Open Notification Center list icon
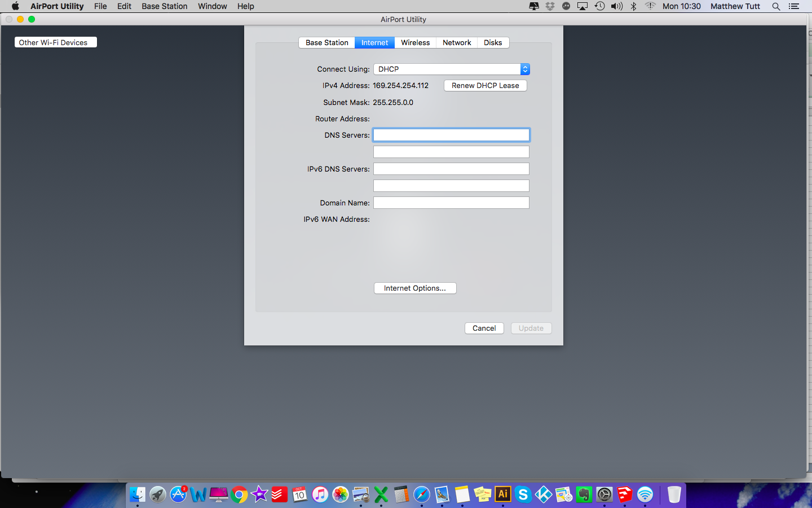This screenshot has width=812, height=508. coord(794,6)
